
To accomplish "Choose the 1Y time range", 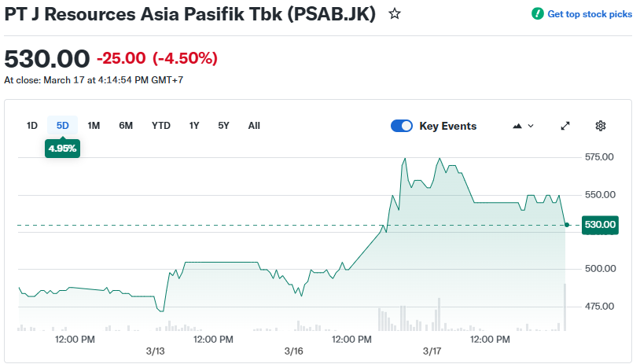I will (x=194, y=126).
